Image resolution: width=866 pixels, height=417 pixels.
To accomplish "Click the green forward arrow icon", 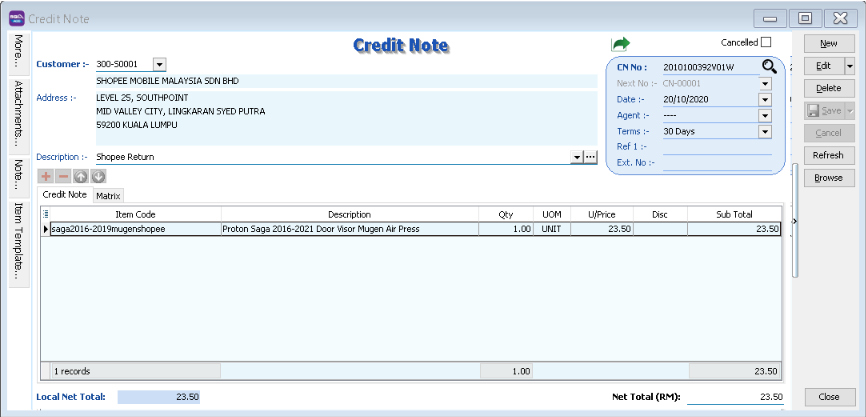I will click(621, 44).
